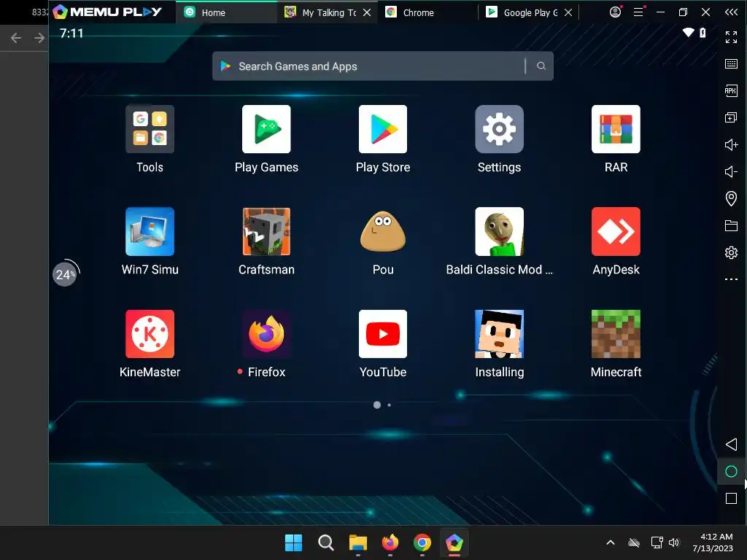Launch Play Games app

[x=266, y=129]
